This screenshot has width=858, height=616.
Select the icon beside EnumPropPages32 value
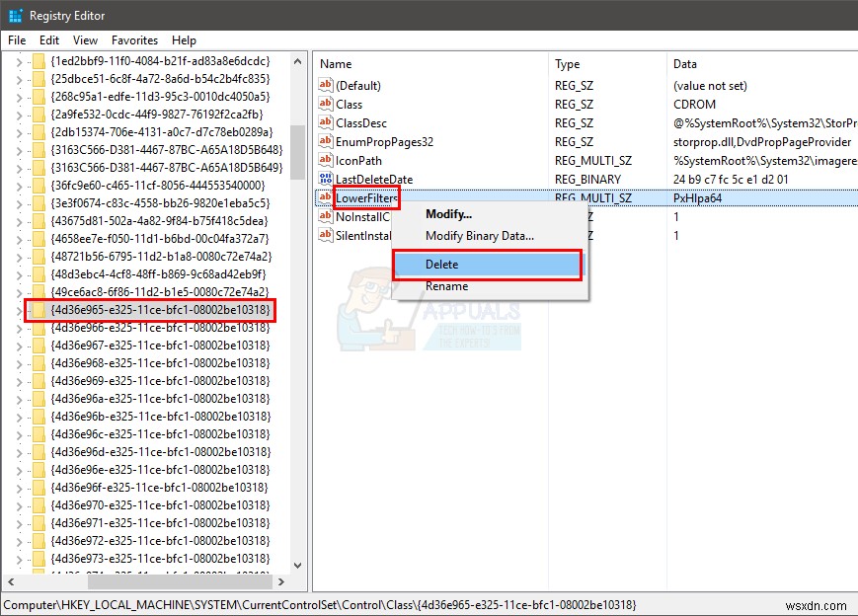pyautogui.click(x=326, y=141)
